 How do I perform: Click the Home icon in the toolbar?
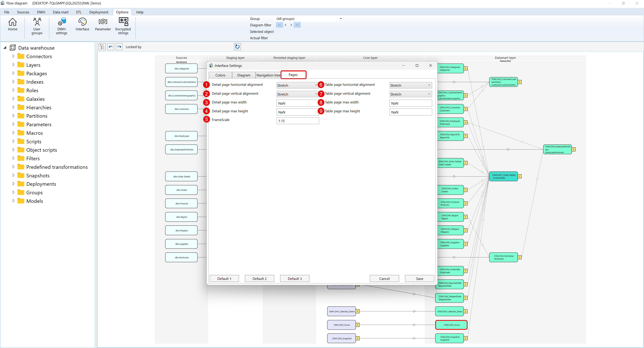[13, 25]
